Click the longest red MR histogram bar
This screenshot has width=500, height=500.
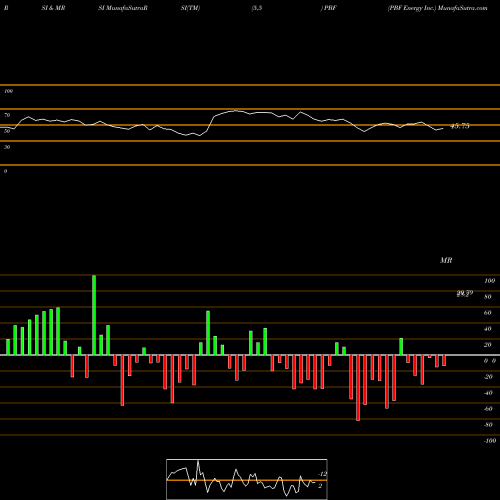point(358,388)
